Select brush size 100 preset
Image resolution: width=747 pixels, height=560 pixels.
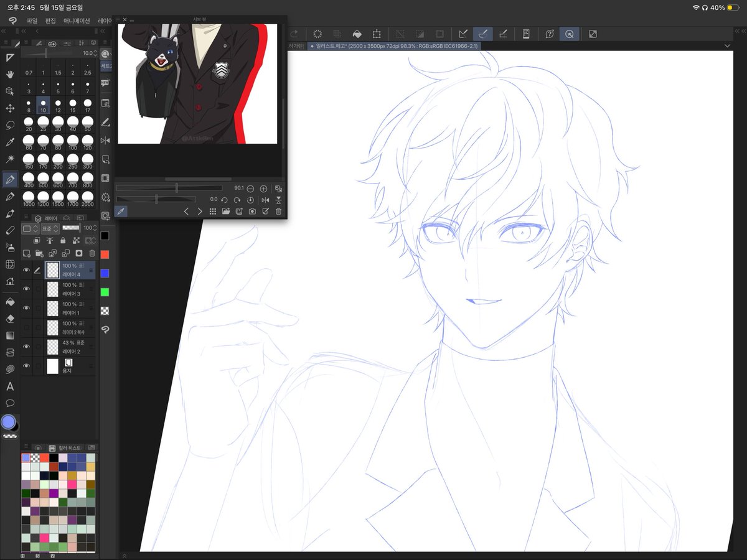point(73,142)
